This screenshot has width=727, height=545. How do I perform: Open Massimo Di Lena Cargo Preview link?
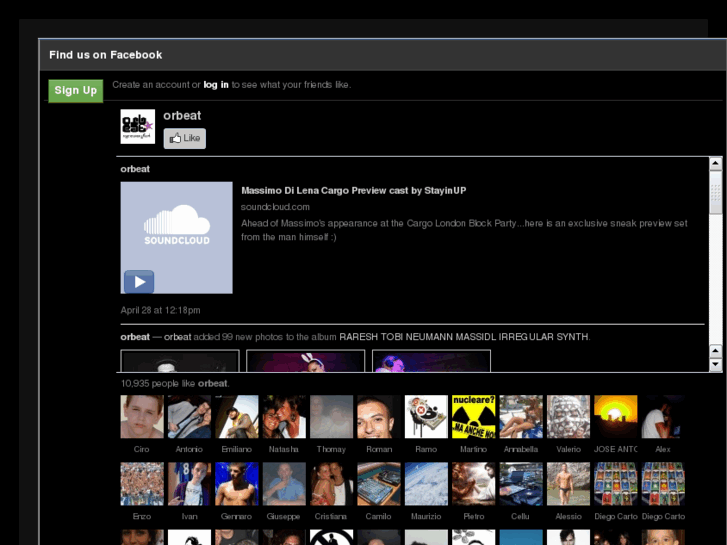point(354,191)
